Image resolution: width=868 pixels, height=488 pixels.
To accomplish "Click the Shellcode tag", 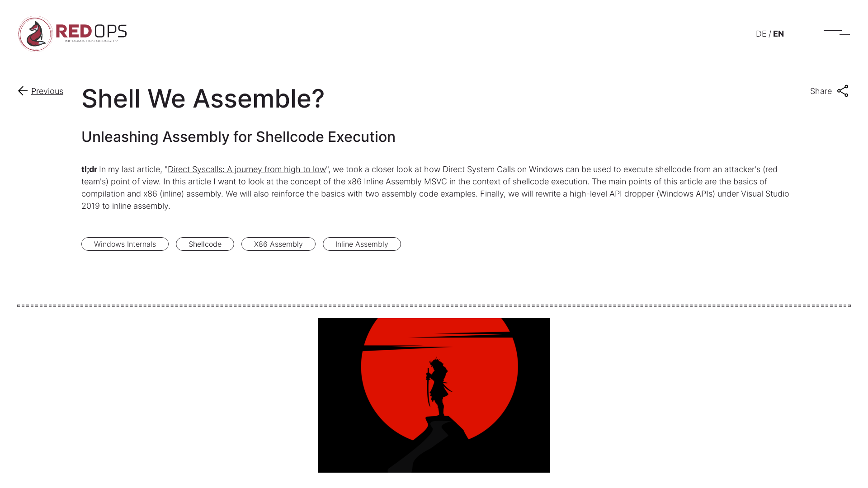I will click(204, 244).
